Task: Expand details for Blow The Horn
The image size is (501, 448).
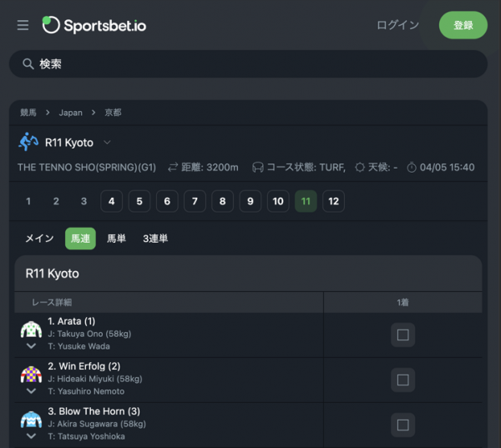Action: tap(31, 435)
